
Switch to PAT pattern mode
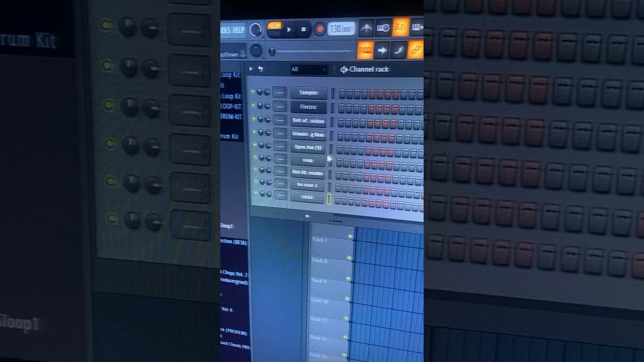[x=274, y=25]
